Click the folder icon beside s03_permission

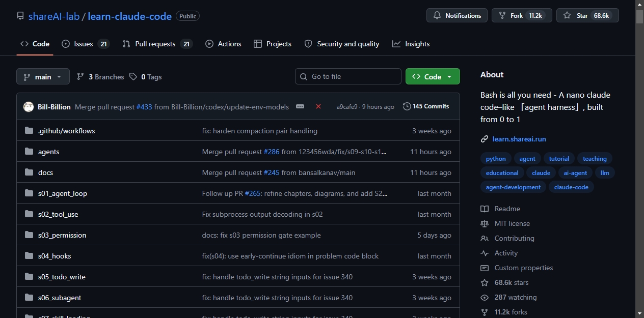coord(29,235)
